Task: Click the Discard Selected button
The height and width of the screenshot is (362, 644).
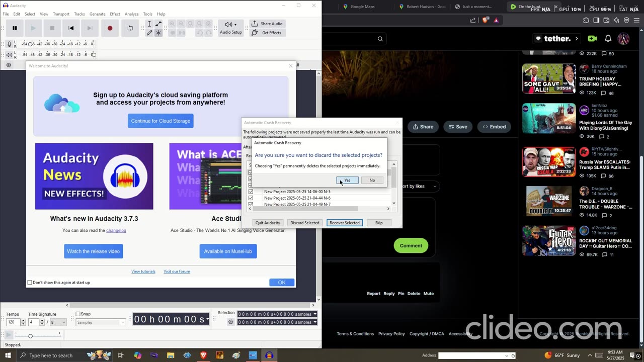Action: point(304,223)
